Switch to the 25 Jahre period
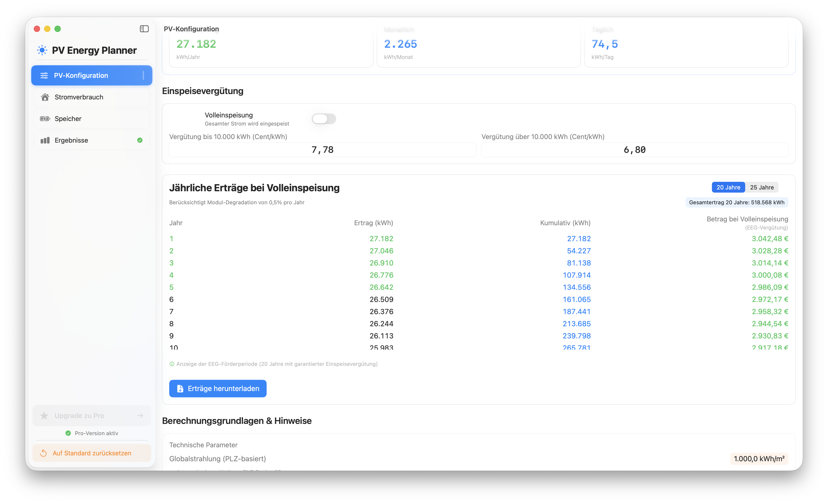Image resolution: width=828 pixels, height=504 pixels. [x=761, y=187]
